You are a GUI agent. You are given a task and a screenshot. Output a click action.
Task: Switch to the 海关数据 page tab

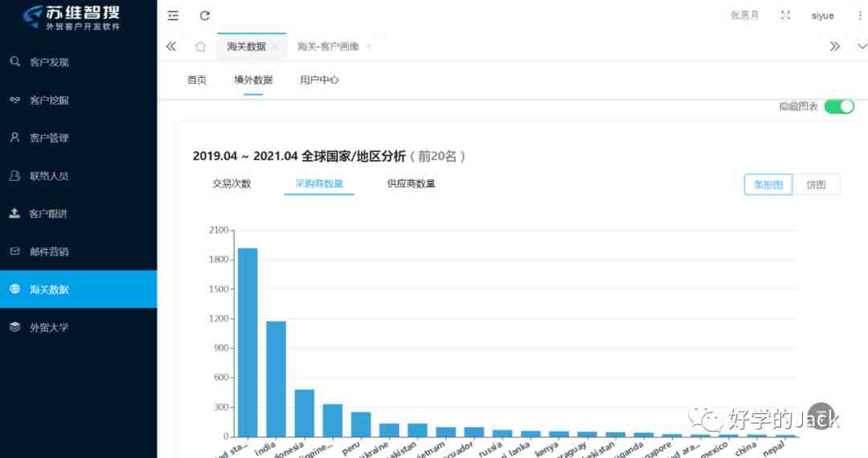(247, 47)
